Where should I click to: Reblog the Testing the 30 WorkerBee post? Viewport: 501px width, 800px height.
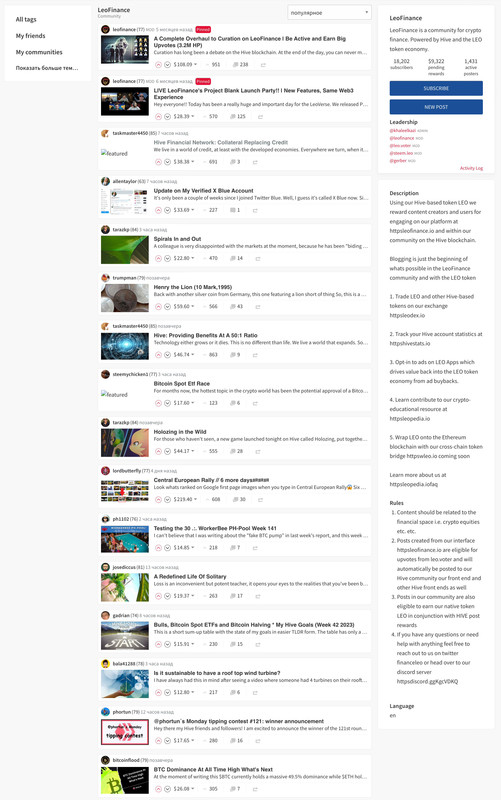[255, 548]
